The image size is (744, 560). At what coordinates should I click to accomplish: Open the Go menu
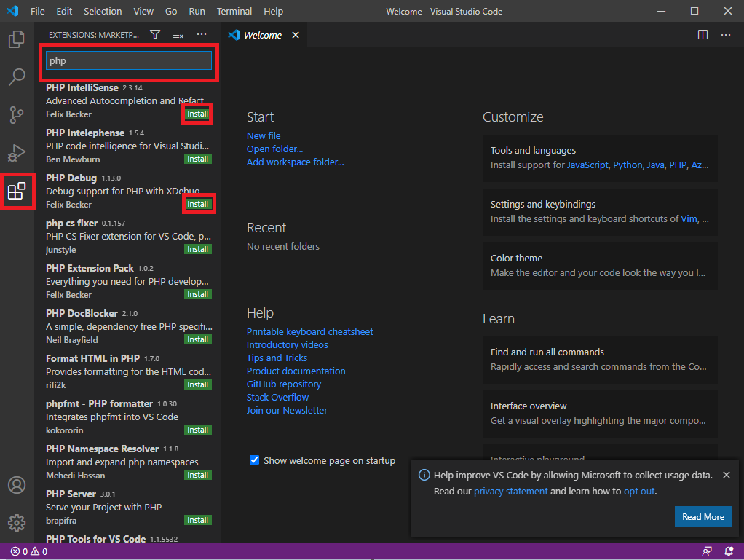point(171,12)
